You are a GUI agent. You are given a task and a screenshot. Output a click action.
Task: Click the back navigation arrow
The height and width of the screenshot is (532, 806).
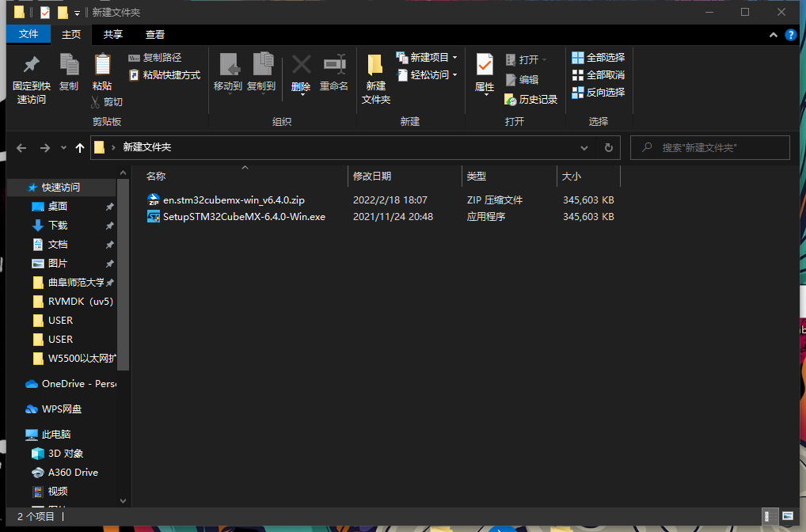click(21, 148)
